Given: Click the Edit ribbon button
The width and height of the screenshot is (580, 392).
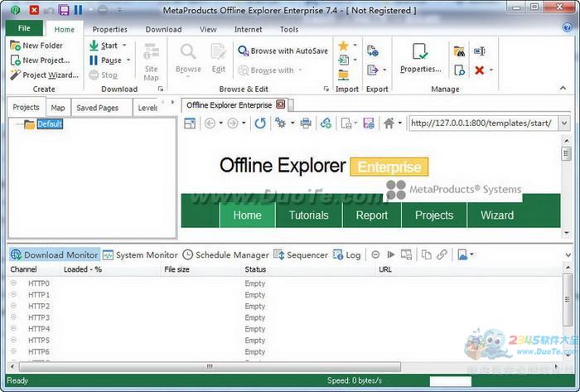Looking at the screenshot, I should [218, 59].
